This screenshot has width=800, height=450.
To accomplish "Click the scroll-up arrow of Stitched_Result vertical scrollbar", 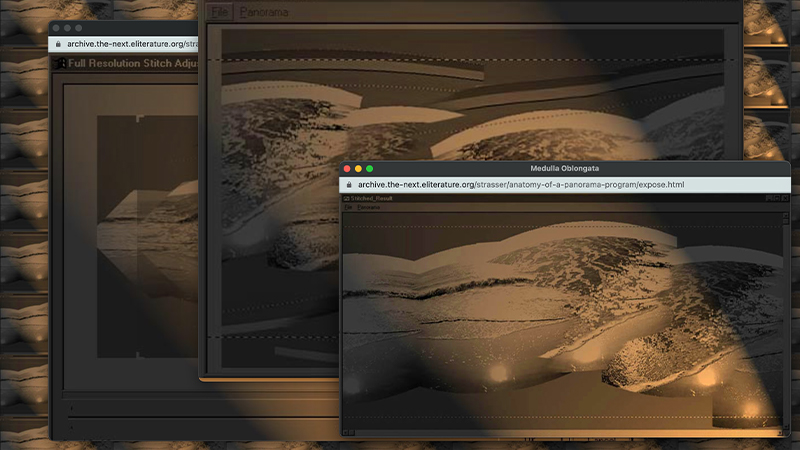I will tap(786, 216).
